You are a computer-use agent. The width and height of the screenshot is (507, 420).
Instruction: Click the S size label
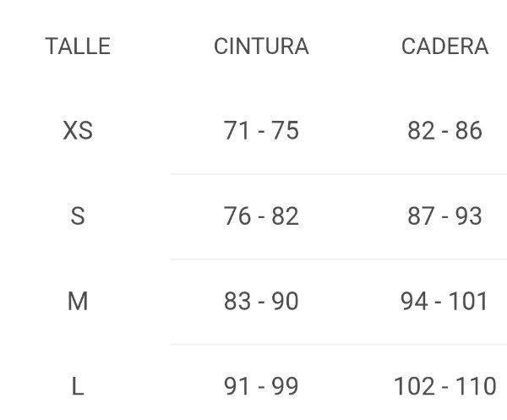tap(78, 216)
